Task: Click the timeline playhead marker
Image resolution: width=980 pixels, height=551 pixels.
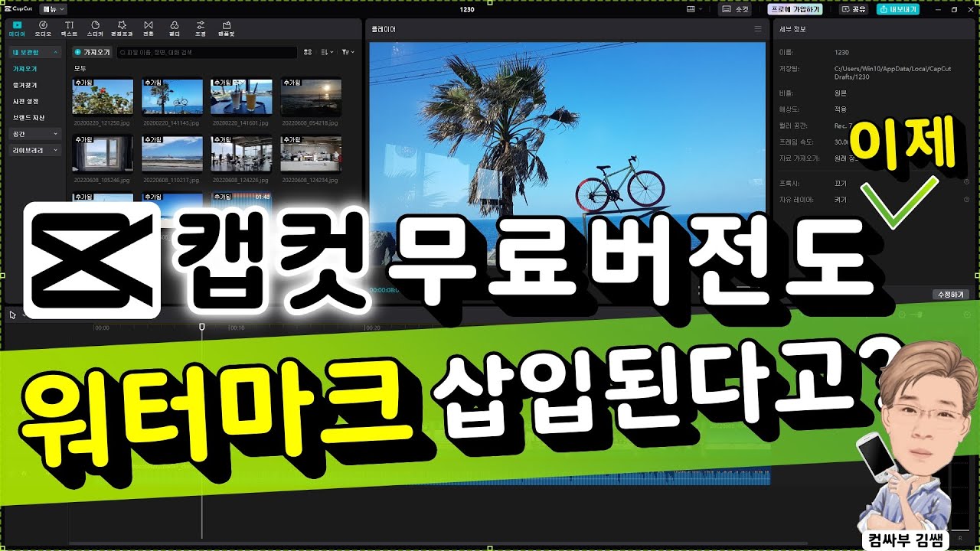Action: 202,326
